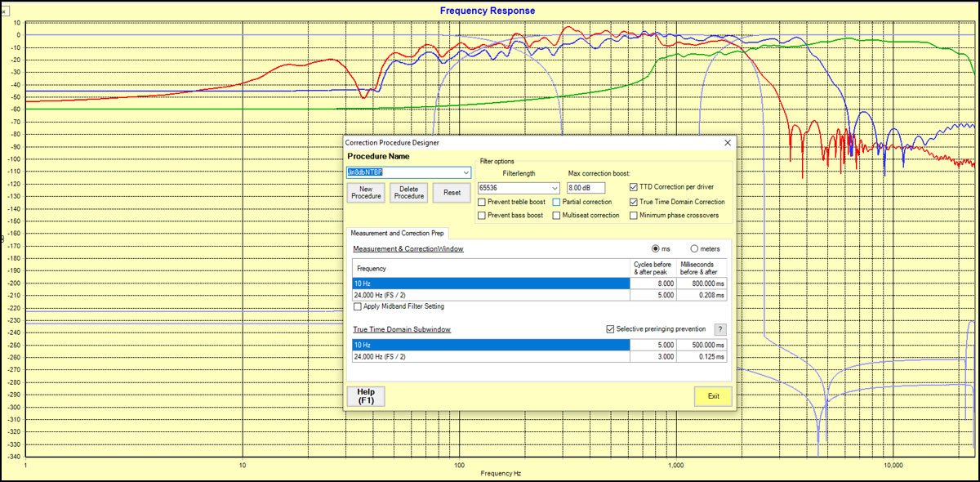Click the Delete Procedure button
The image size is (980, 482).
[409, 193]
